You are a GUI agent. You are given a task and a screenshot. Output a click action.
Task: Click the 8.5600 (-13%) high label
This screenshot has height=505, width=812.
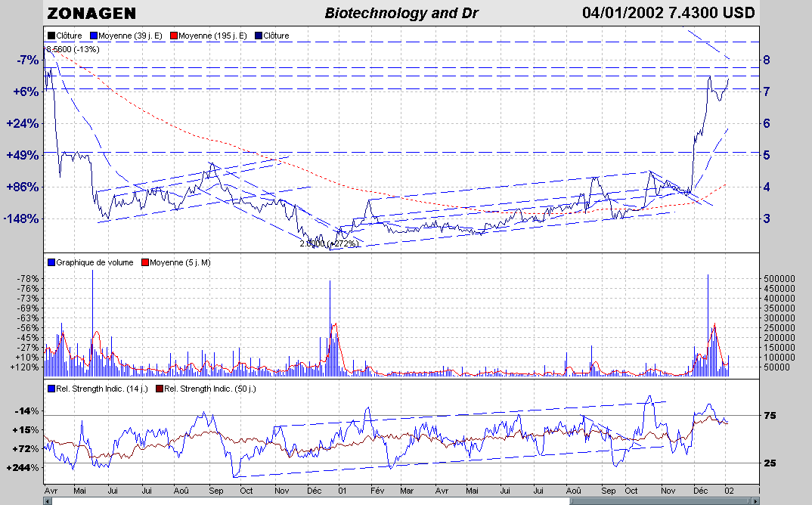[73, 49]
